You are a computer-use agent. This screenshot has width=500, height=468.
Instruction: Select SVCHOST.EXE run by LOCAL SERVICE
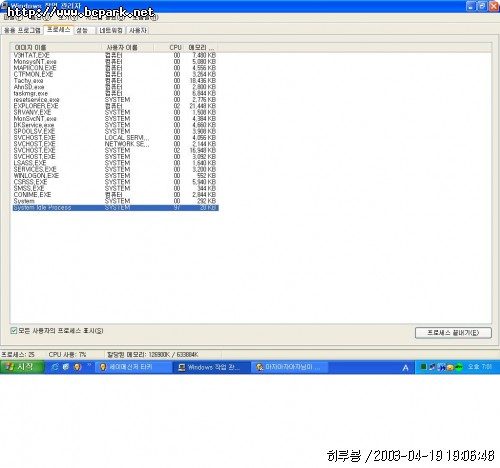tap(115, 138)
